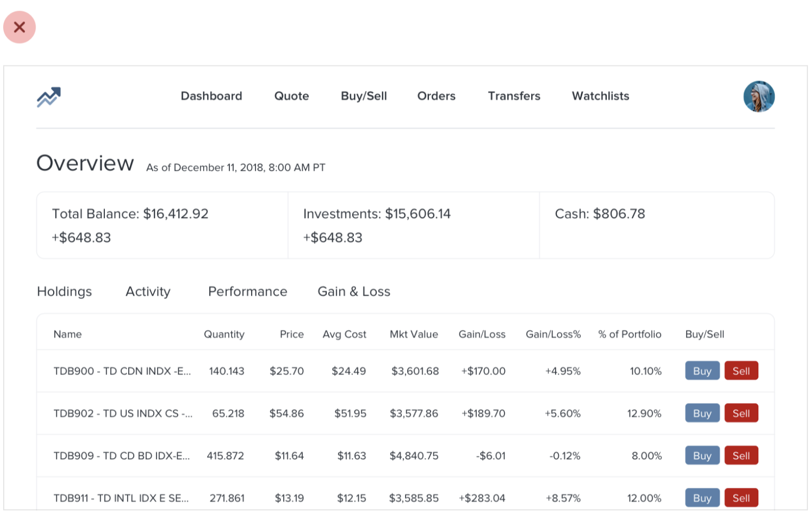Click Sell on TDB911 INTL IDX row
The image size is (809, 532).
pyautogui.click(x=741, y=498)
